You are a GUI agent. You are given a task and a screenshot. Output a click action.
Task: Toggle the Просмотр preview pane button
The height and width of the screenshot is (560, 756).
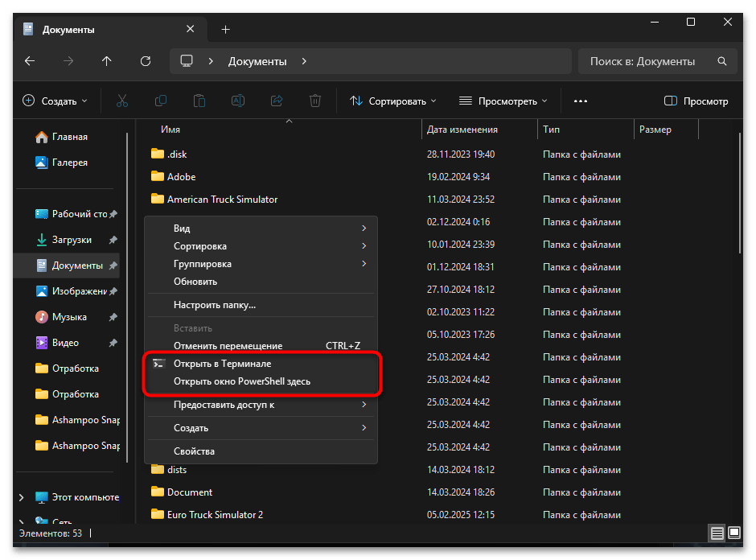click(696, 101)
